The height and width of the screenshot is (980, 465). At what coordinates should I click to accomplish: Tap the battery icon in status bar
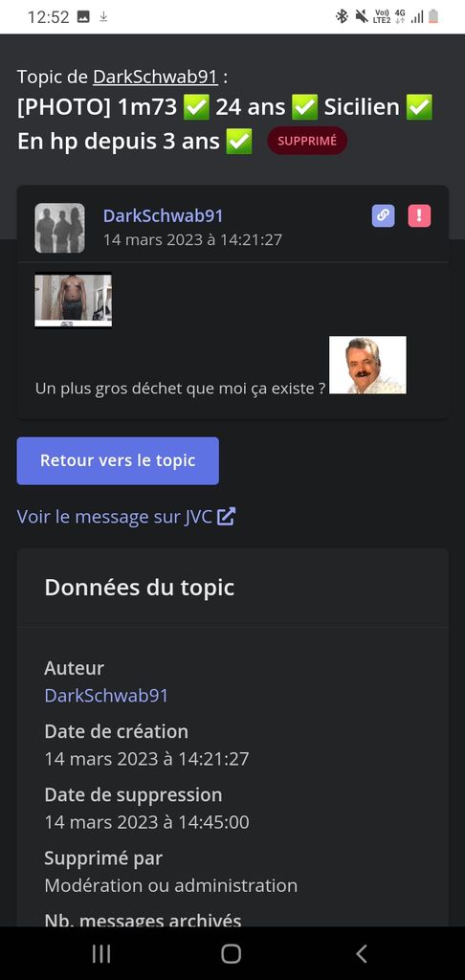pos(433,17)
